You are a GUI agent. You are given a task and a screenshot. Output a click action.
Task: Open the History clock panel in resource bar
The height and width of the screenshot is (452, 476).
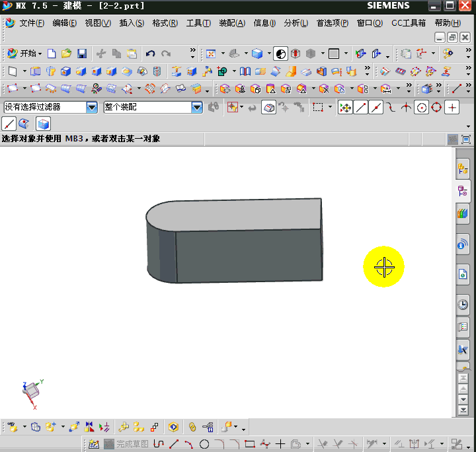click(x=463, y=304)
